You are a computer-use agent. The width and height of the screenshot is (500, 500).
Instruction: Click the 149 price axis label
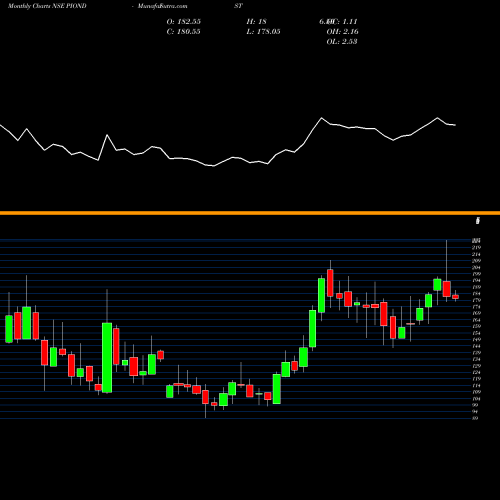pyautogui.click(x=476, y=340)
